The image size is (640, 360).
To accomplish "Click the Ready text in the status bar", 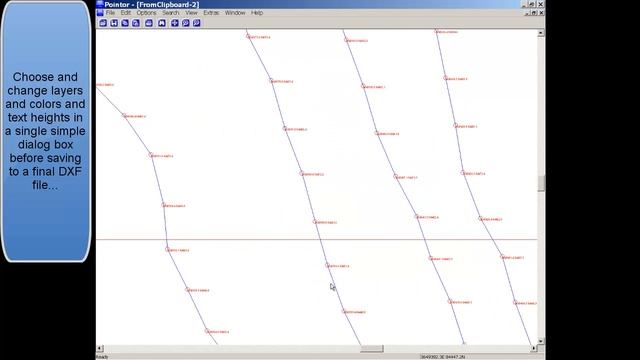I will 102,357.
